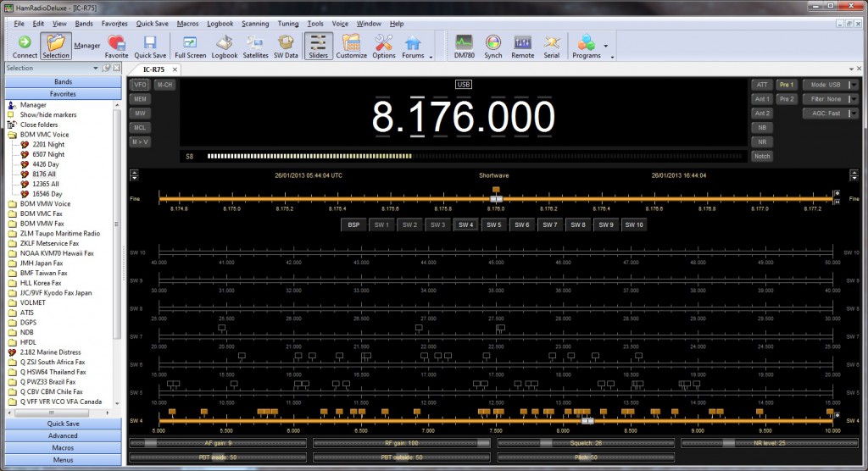Open the Programs dropdown arrow
The image size is (868, 471).
pyautogui.click(x=605, y=46)
